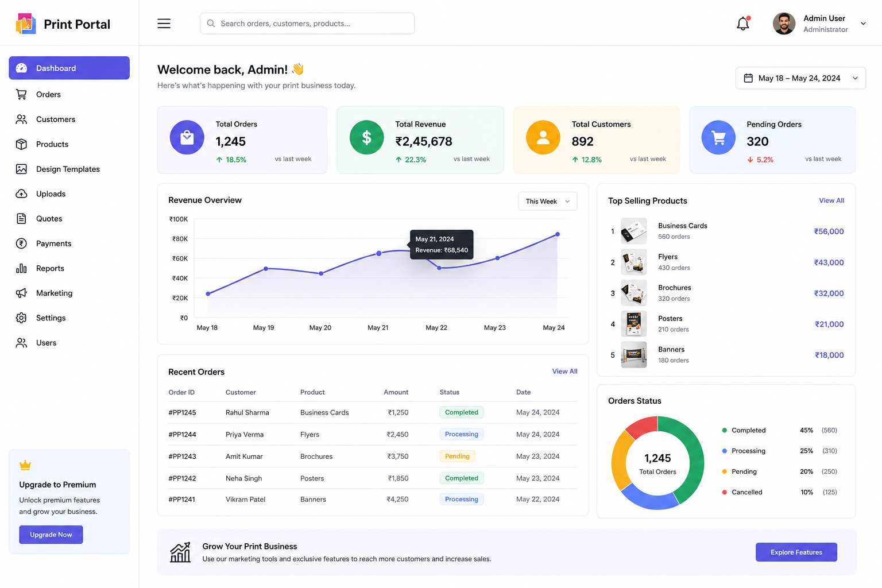Screen dimensions: 882x588
Task: Open the Dashboard menu item
Action: click(x=69, y=68)
